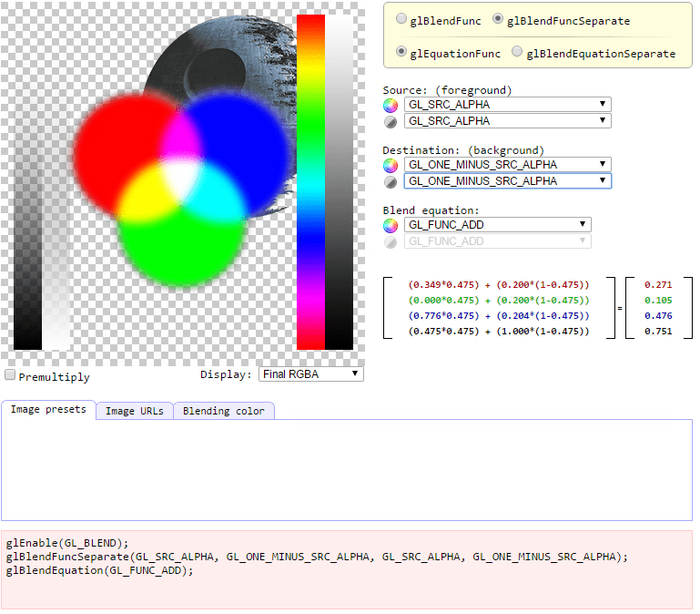Open the Display Final RGBA dropdown

pos(311,374)
